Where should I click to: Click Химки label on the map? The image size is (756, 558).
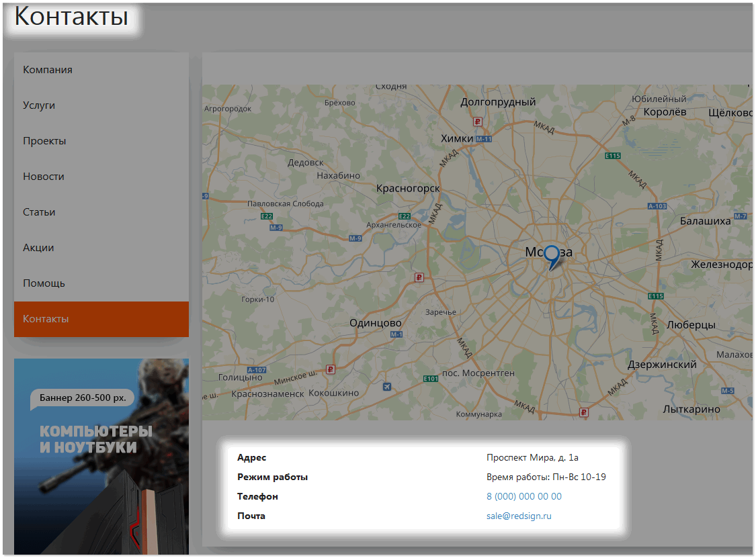(457, 139)
